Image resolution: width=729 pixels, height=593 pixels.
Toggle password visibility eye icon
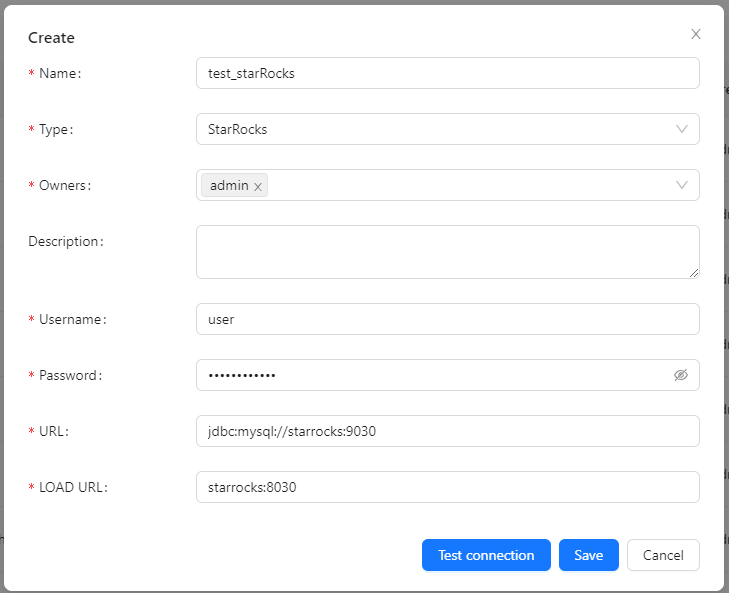click(x=681, y=375)
